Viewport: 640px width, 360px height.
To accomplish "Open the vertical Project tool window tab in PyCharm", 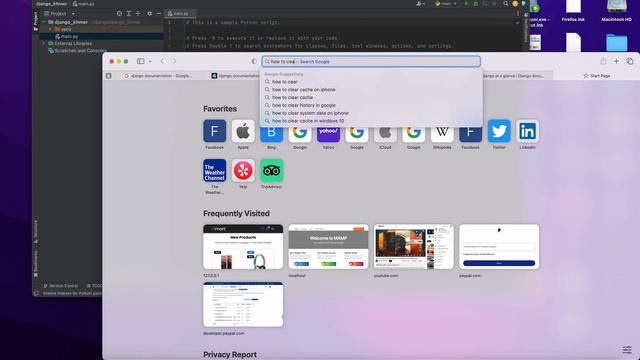I will coord(36,21).
